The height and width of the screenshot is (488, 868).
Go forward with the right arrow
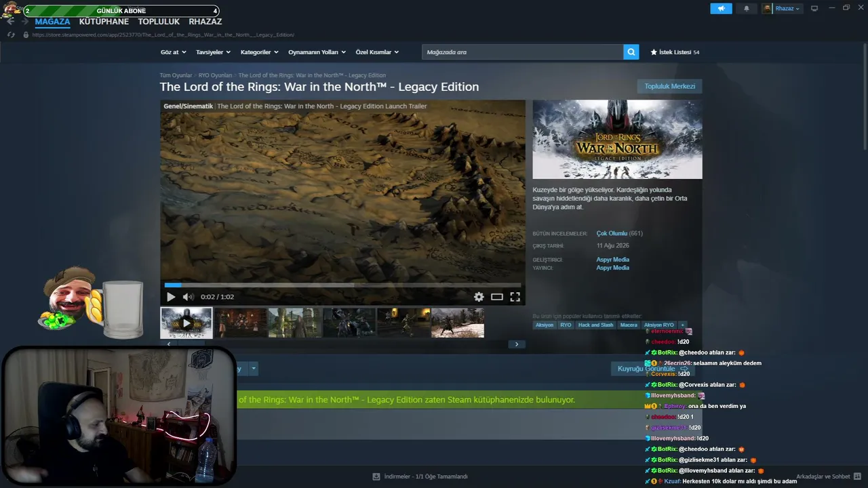tap(24, 22)
